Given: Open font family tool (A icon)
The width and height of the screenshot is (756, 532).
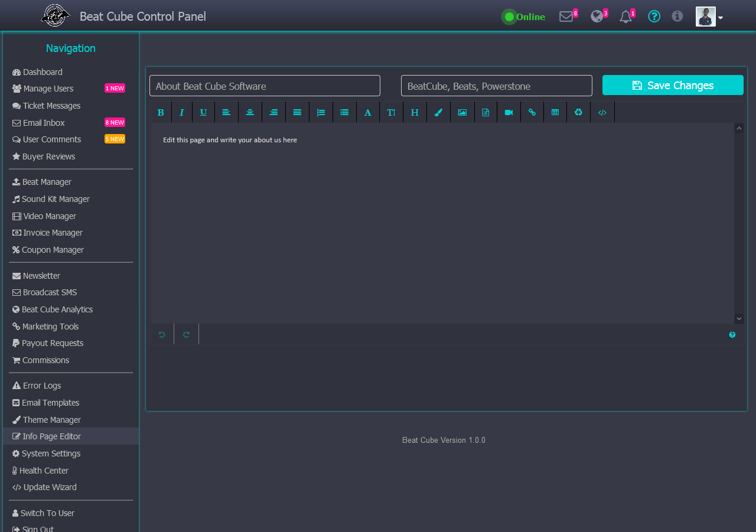Looking at the screenshot, I should point(368,112).
